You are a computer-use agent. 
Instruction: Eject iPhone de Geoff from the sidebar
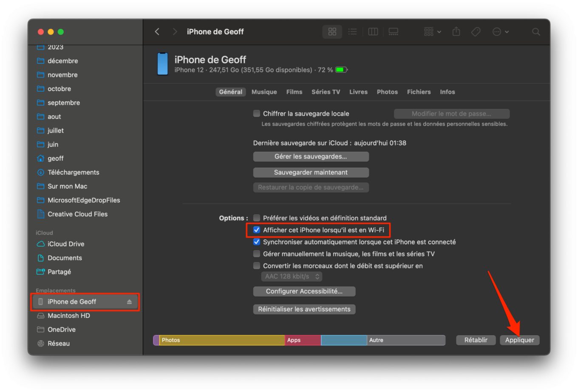(129, 302)
